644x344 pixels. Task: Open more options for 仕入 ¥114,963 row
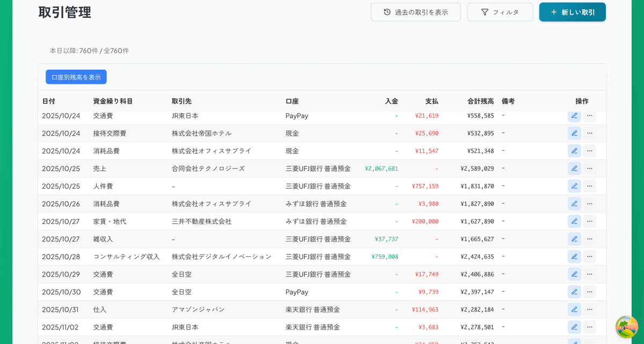[590, 310]
